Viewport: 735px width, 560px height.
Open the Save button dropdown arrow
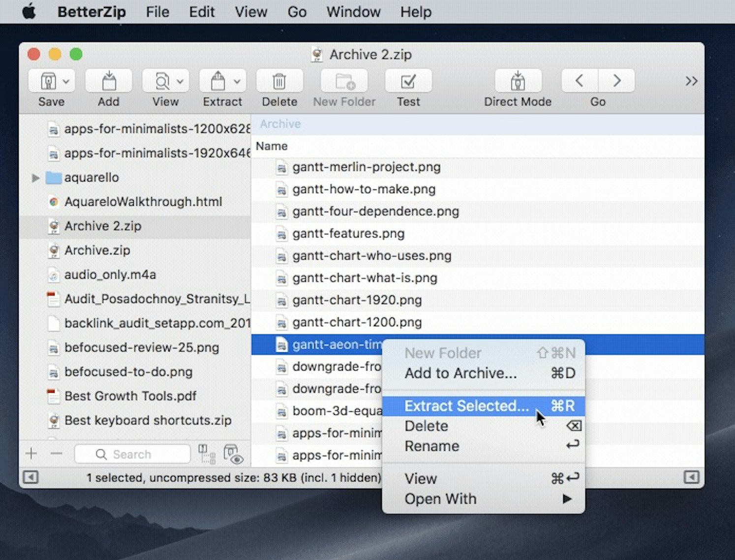coord(66,81)
